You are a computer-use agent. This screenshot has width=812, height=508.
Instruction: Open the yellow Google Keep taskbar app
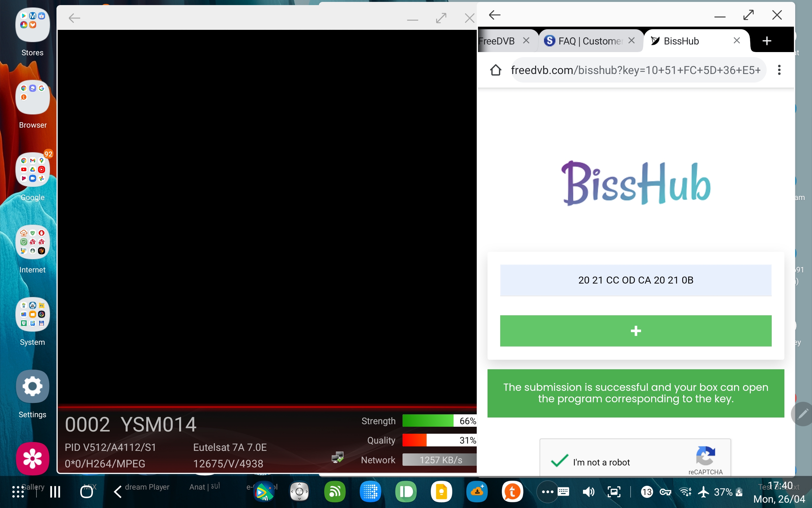[x=442, y=492]
